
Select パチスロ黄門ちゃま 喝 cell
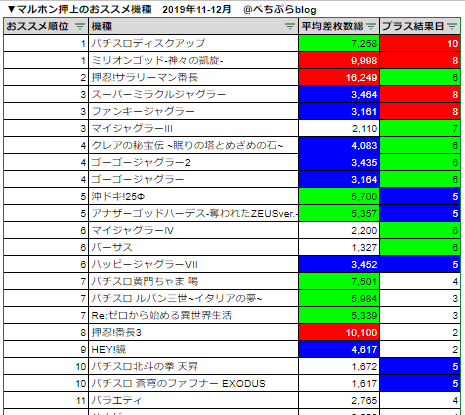tap(193, 281)
